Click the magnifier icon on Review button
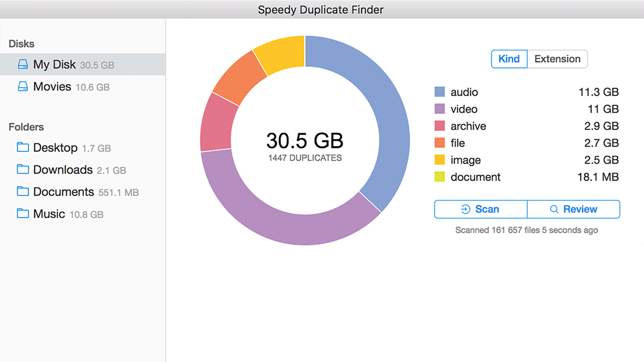644x362 pixels. pos(554,209)
